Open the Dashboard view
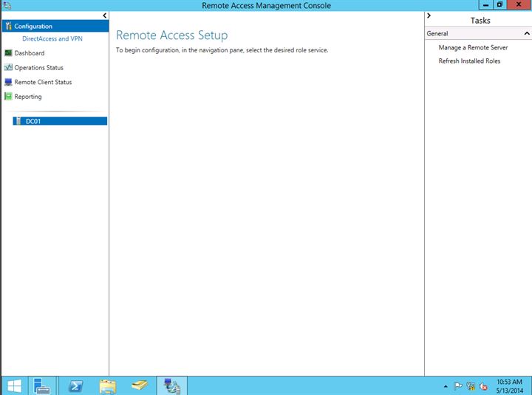 point(30,53)
